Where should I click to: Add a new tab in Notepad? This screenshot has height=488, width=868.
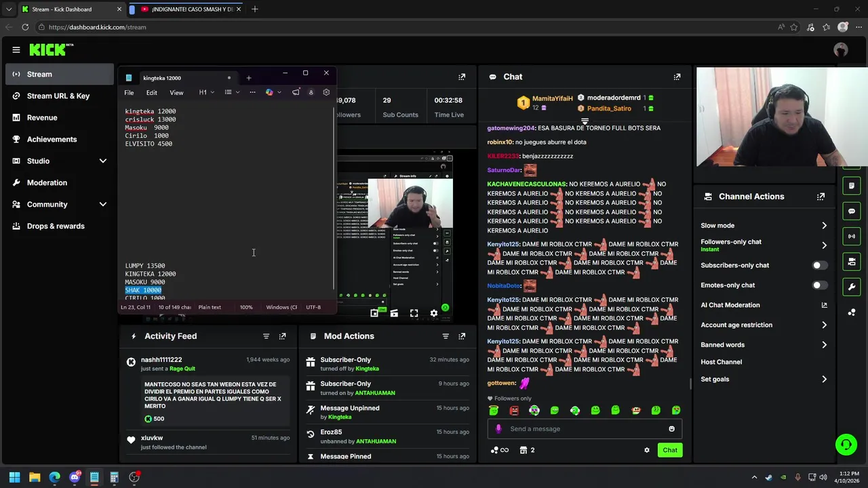248,78
